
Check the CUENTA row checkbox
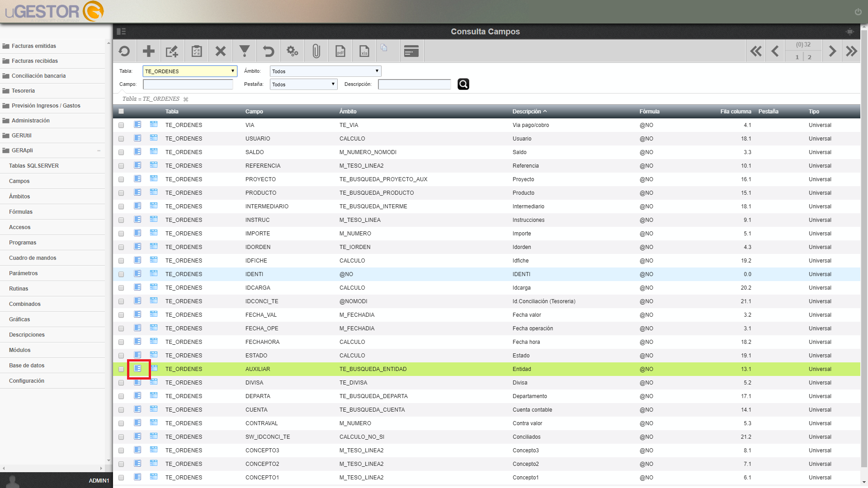pos(121,410)
